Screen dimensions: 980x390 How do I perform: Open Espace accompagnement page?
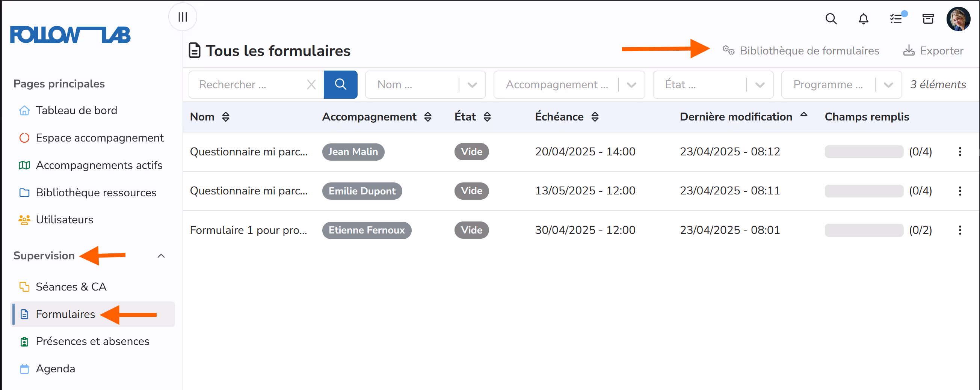100,138
